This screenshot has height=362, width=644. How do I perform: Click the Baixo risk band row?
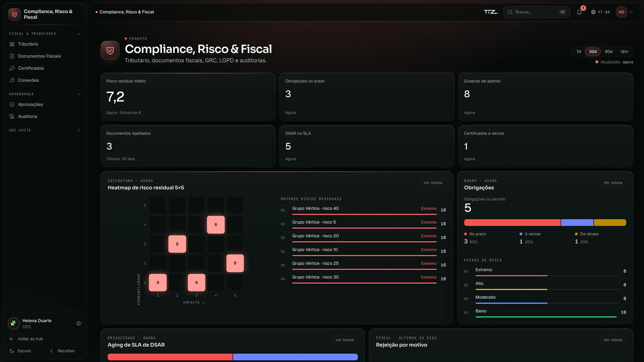coord(545,312)
